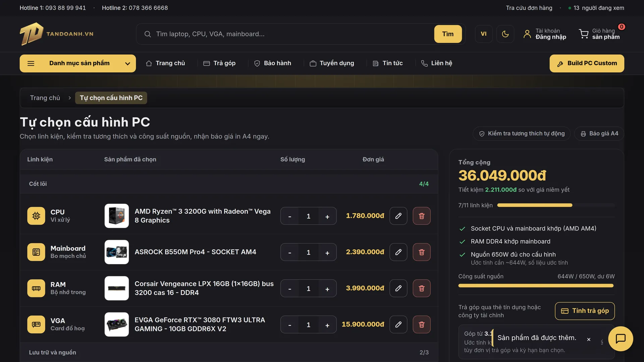Remove the VGA item with trash icon

point(422,324)
